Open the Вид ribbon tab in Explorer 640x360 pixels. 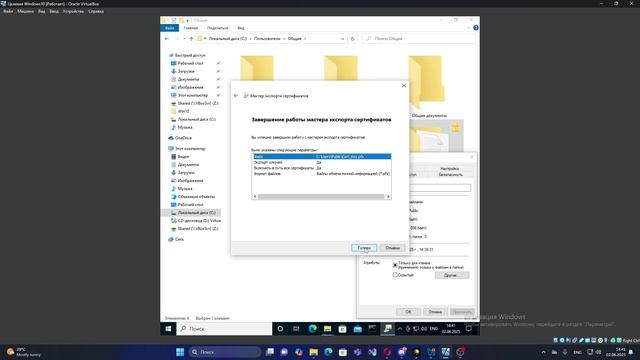pos(241,28)
